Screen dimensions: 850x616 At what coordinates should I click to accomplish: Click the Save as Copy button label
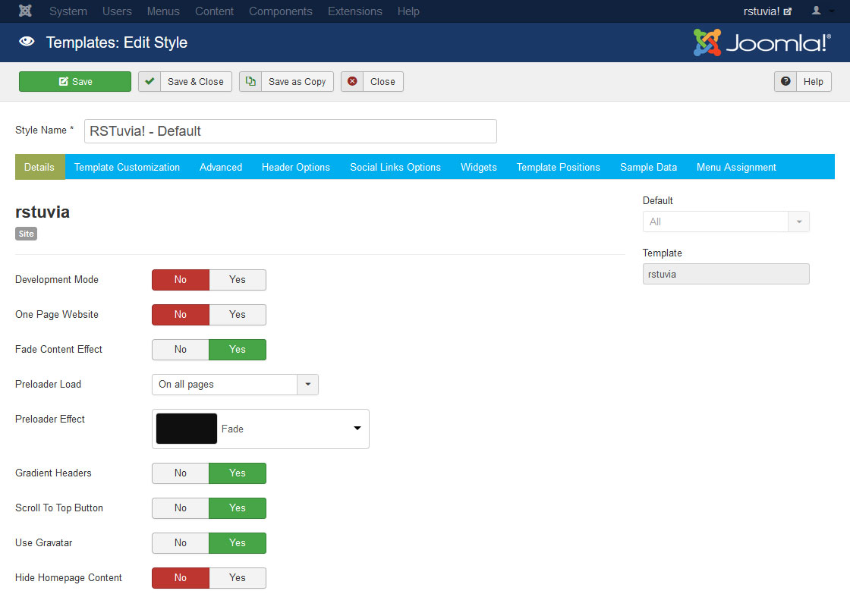(297, 81)
